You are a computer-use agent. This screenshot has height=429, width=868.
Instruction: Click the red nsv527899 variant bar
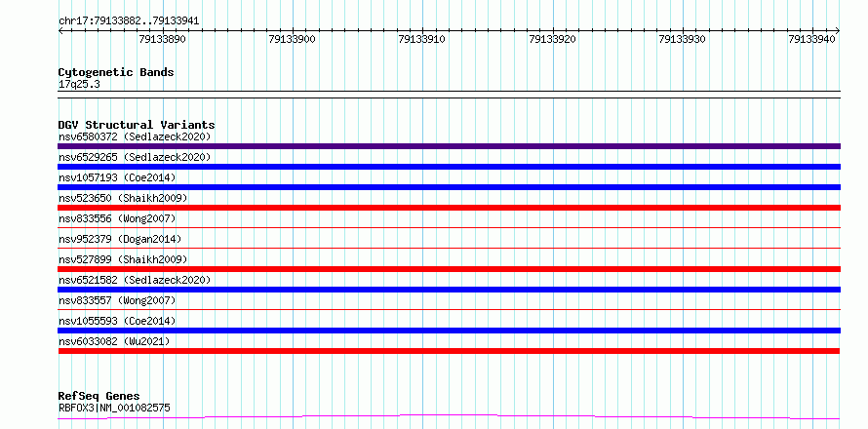(449, 269)
